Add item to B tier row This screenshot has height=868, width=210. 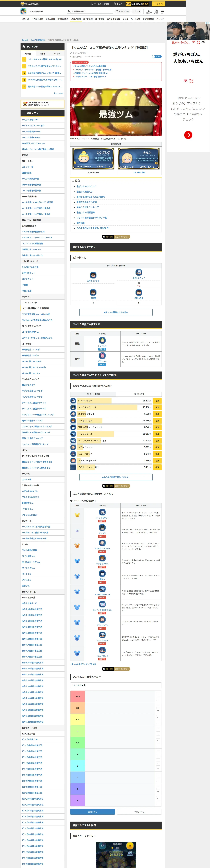(158, 769)
